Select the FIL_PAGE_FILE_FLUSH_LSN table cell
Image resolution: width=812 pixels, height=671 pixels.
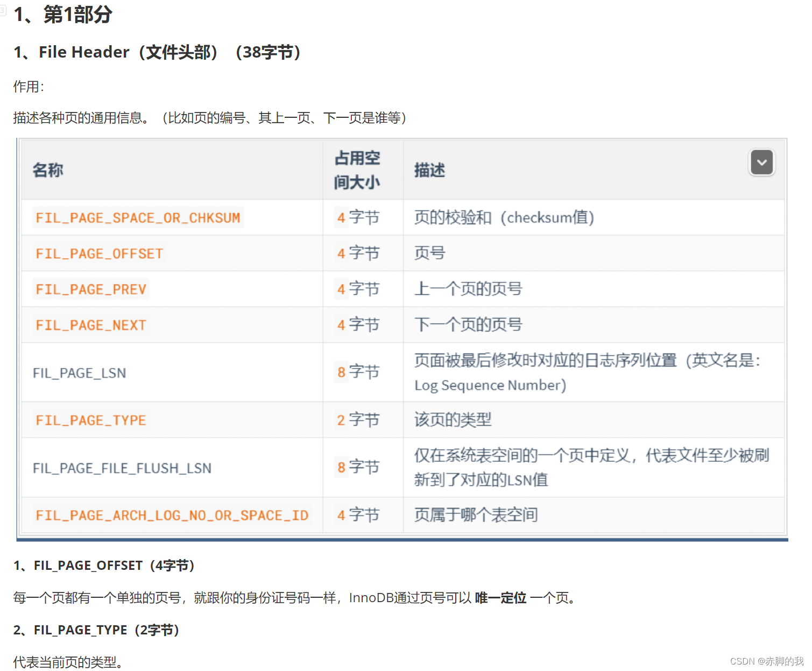pos(172,468)
